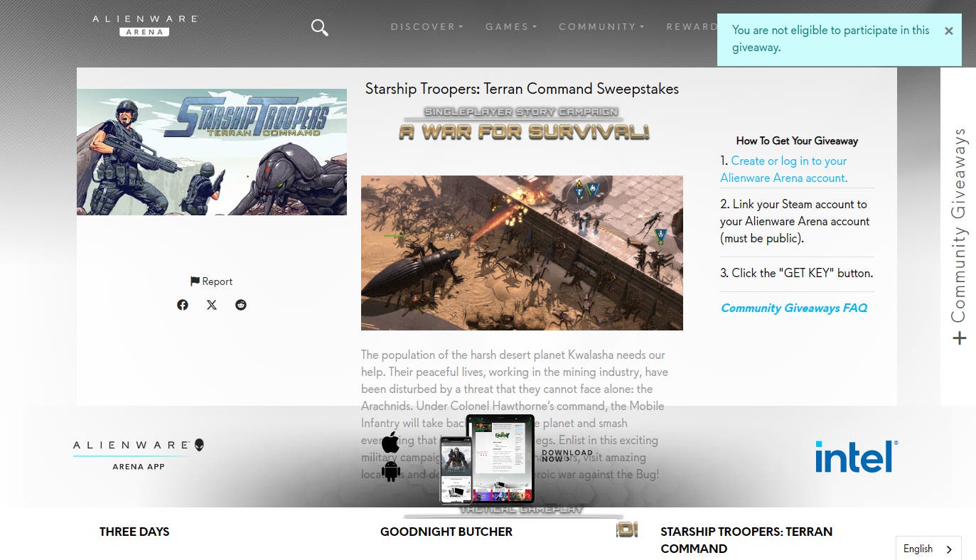Image resolution: width=976 pixels, height=560 pixels.
Task: Expand the Games dropdown menu
Action: (x=510, y=27)
